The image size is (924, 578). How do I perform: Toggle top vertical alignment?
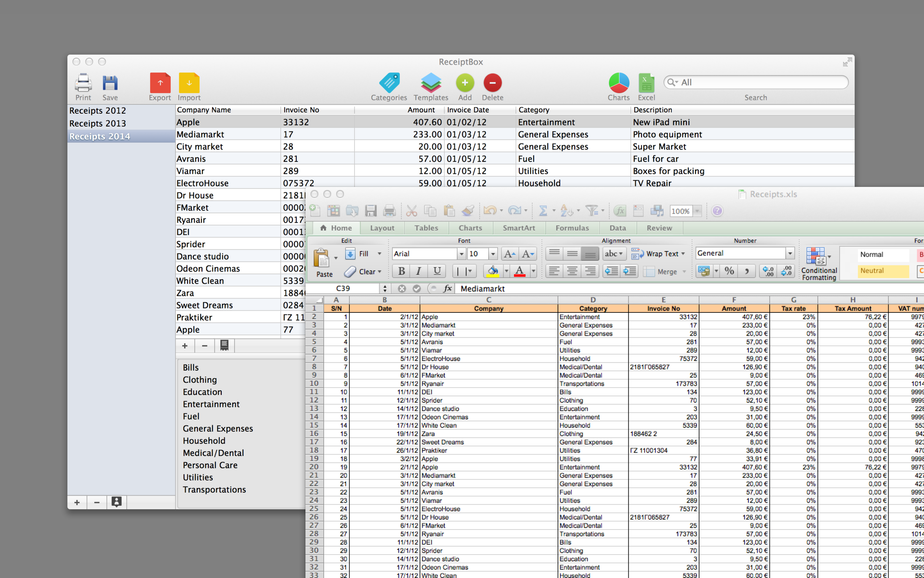554,253
